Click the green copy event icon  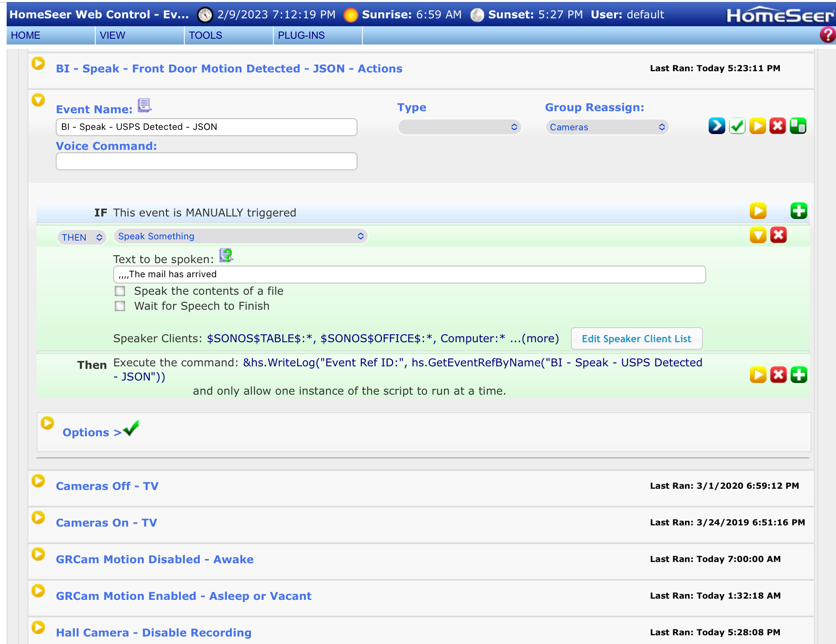point(798,126)
